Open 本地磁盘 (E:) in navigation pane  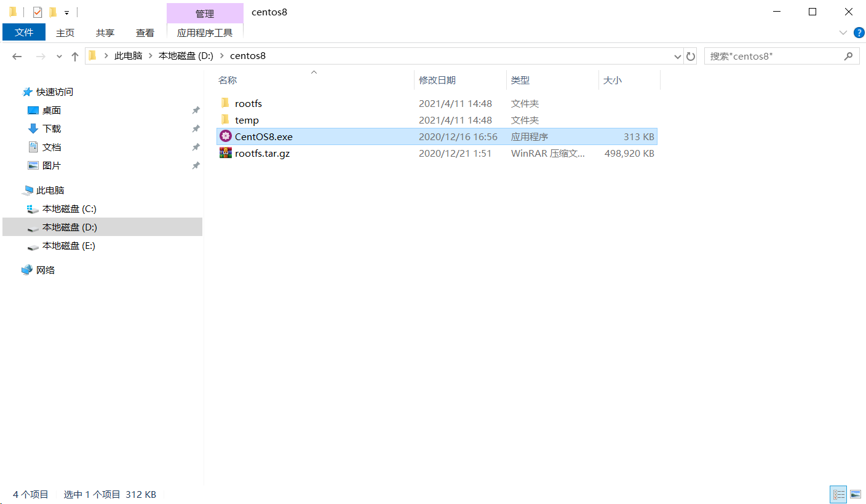69,246
